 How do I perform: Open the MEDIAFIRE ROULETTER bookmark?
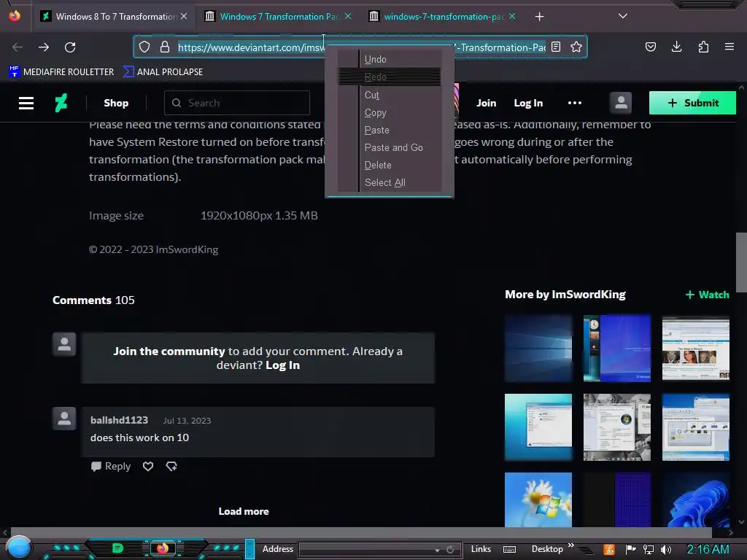(61, 72)
